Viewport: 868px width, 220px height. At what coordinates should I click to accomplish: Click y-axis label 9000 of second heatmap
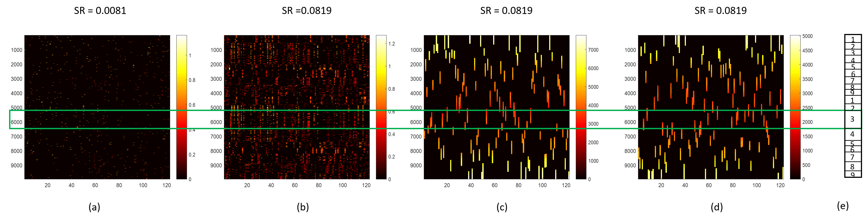click(x=216, y=166)
